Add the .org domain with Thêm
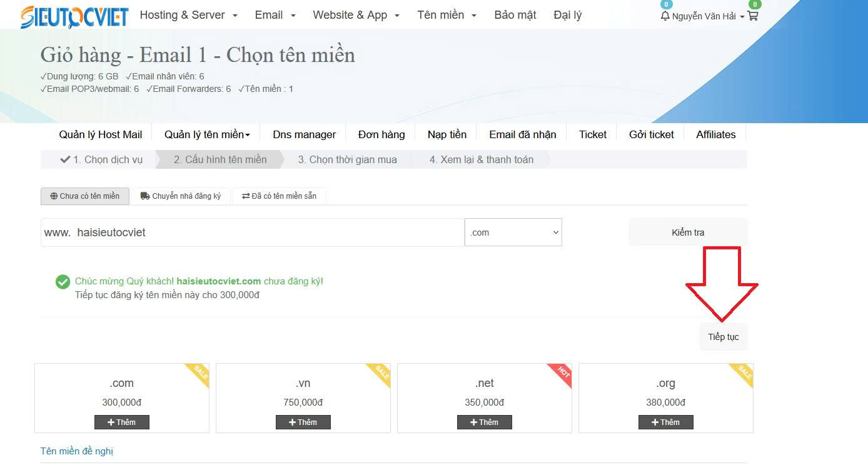Viewport: 868px width, 475px height. [666, 422]
